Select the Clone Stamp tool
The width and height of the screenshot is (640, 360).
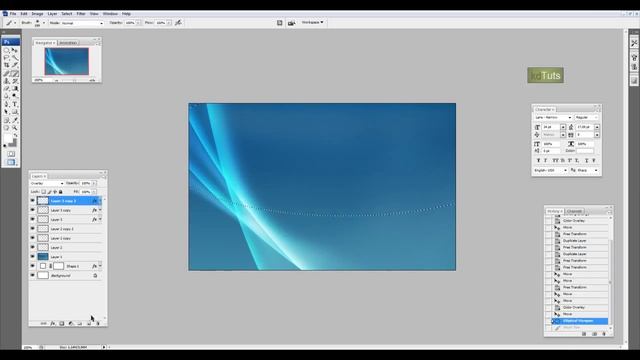click(7, 81)
